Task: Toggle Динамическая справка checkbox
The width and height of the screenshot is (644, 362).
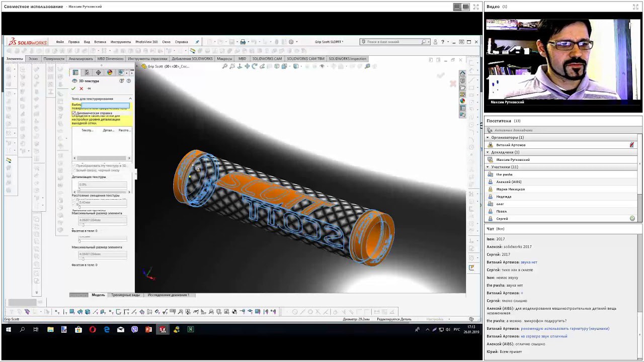Action: point(73,113)
